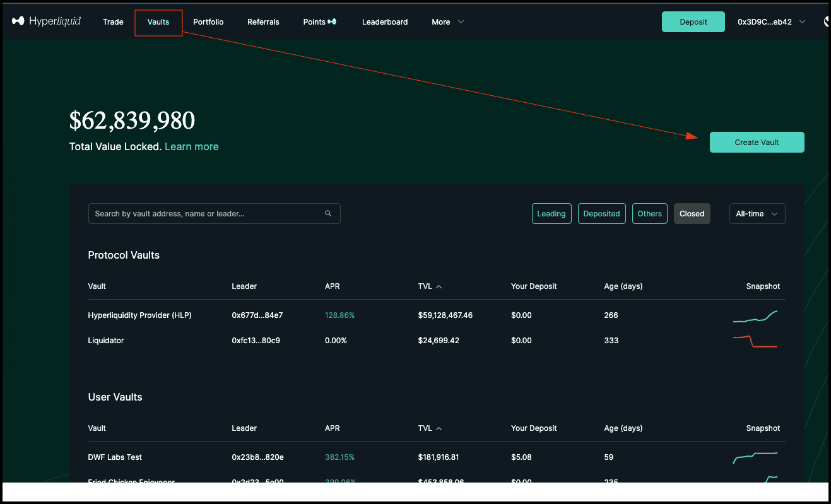Click the Protocol Vaults Vault header
Image resolution: width=831 pixels, height=504 pixels.
point(97,286)
